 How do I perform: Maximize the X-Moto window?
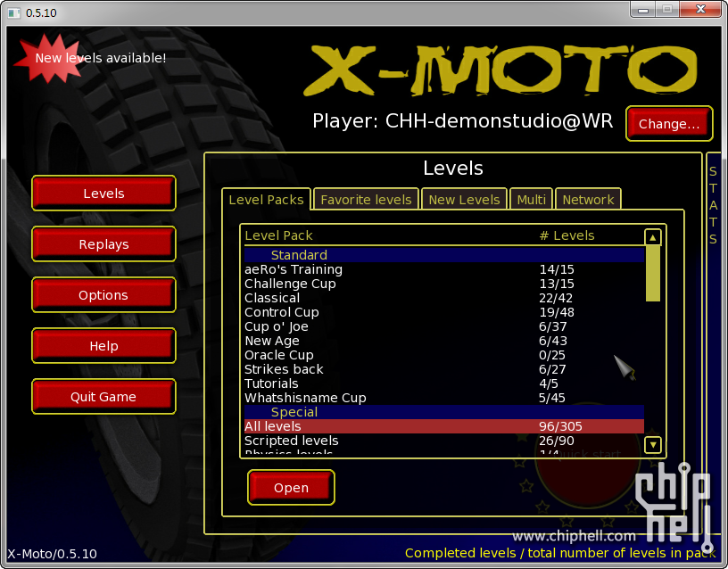coord(667,9)
